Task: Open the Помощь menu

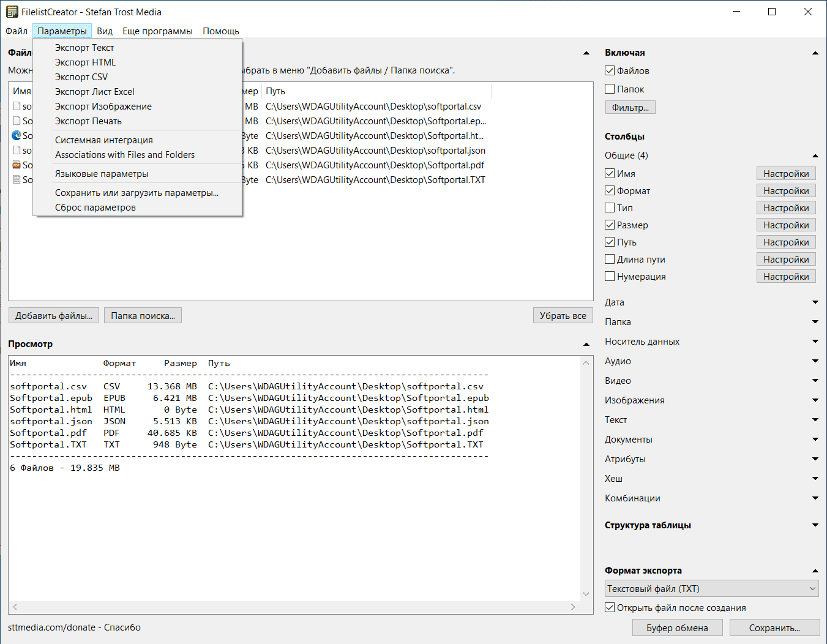Action: (x=221, y=31)
